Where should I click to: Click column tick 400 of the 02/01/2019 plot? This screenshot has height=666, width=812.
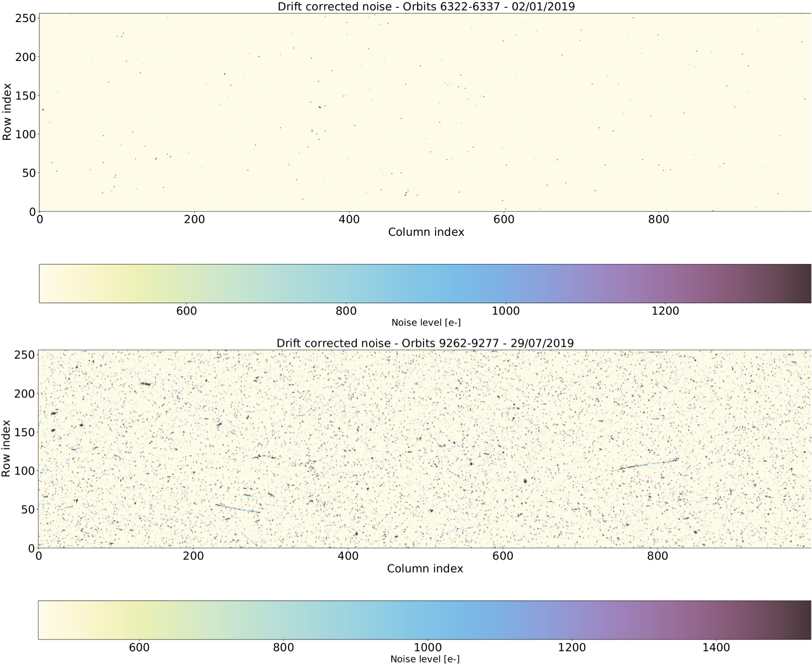tap(349, 220)
